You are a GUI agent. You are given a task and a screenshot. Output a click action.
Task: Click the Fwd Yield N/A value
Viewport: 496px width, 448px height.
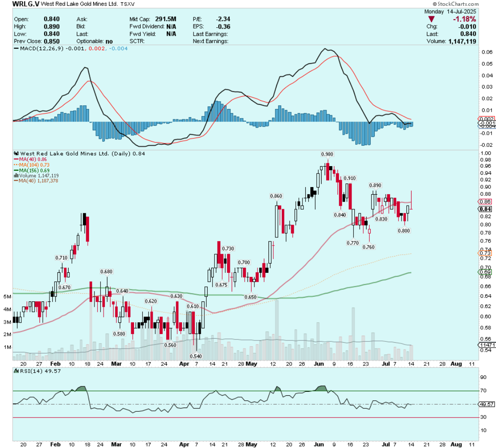[171, 34]
